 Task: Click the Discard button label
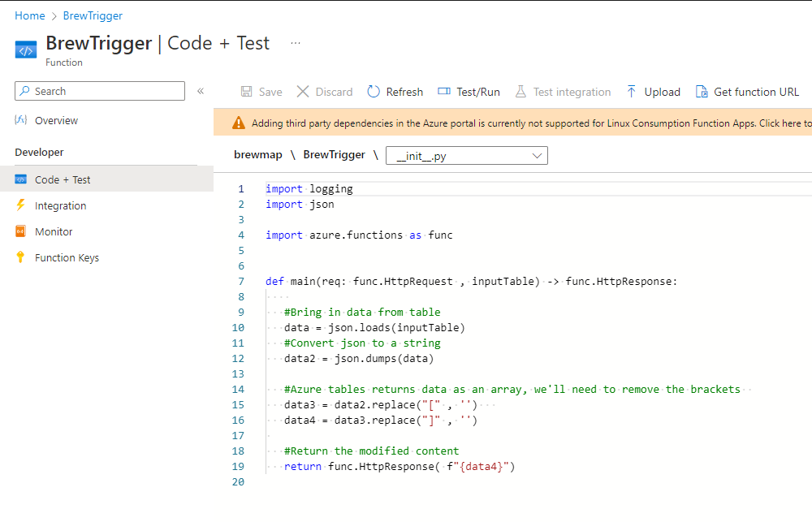(x=334, y=92)
